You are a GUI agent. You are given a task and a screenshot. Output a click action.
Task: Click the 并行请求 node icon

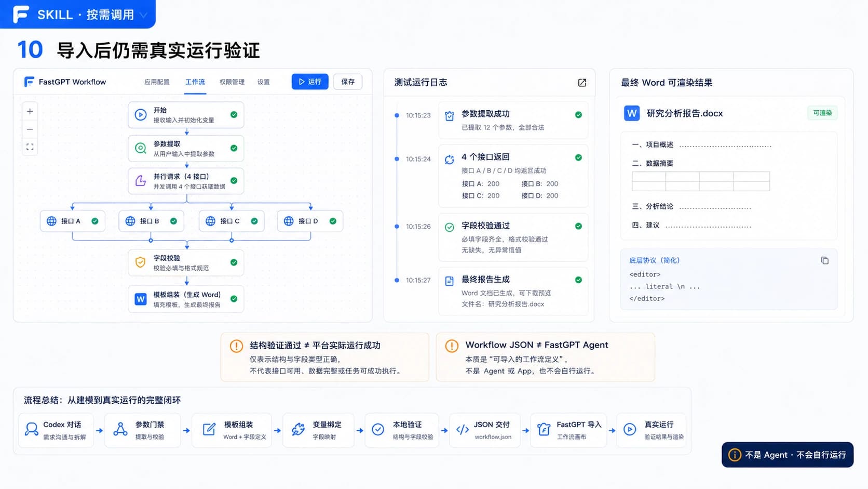(141, 181)
